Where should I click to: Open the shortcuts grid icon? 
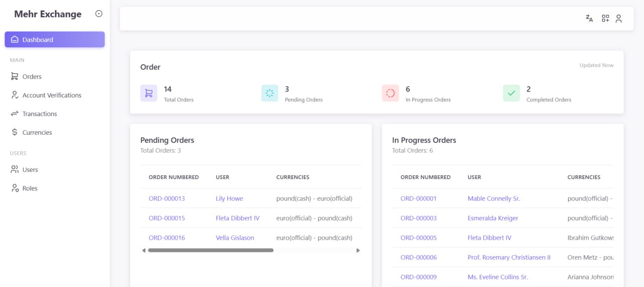pyautogui.click(x=605, y=19)
